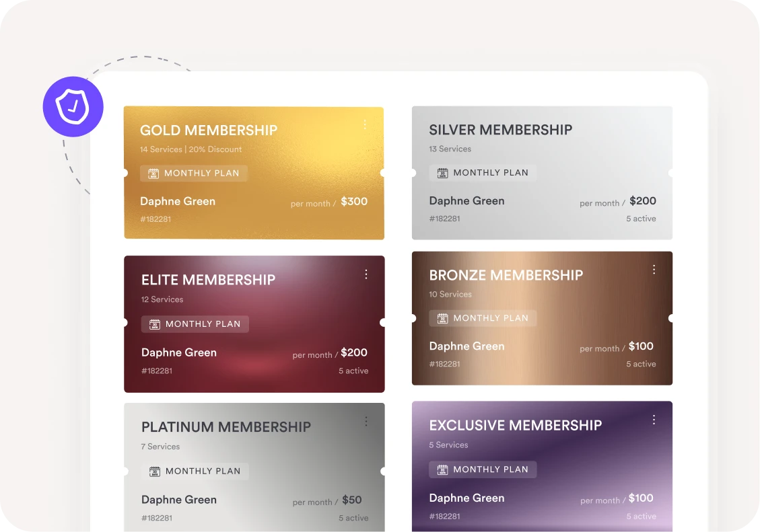This screenshot has height=532, width=760.
Task: Click Daphne Green name on Elite card
Action: 179,352
